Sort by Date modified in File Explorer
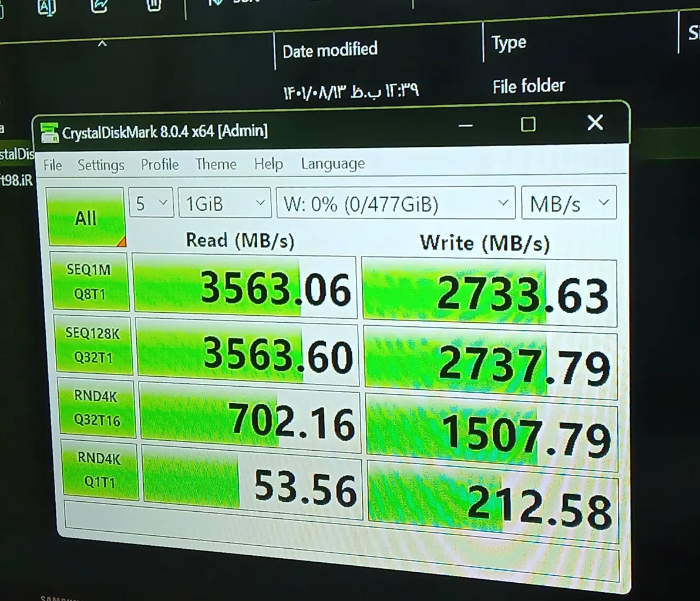Viewport: 700px width, 601px height. pos(331,50)
